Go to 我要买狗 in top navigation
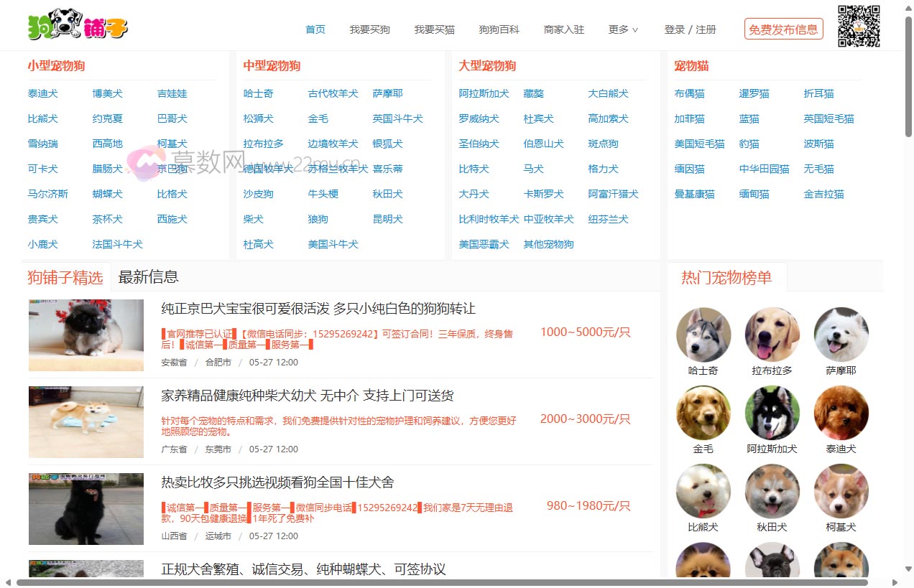Image resolution: width=914 pixels, height=588 pixels. click(369, 29)
